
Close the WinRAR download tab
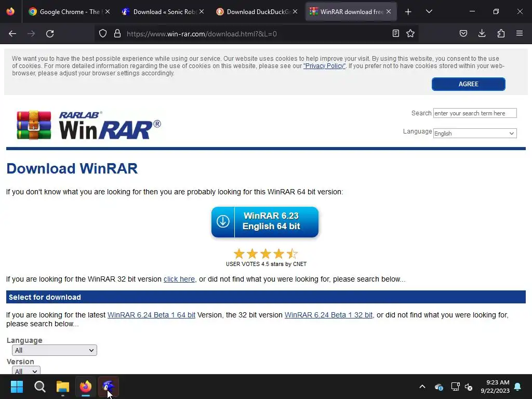click(x=389, y=11)
